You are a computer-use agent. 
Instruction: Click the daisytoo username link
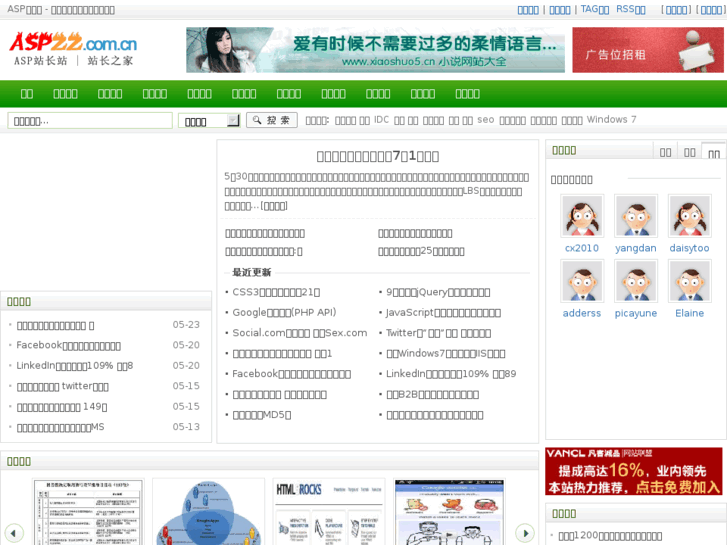[689, 248]
